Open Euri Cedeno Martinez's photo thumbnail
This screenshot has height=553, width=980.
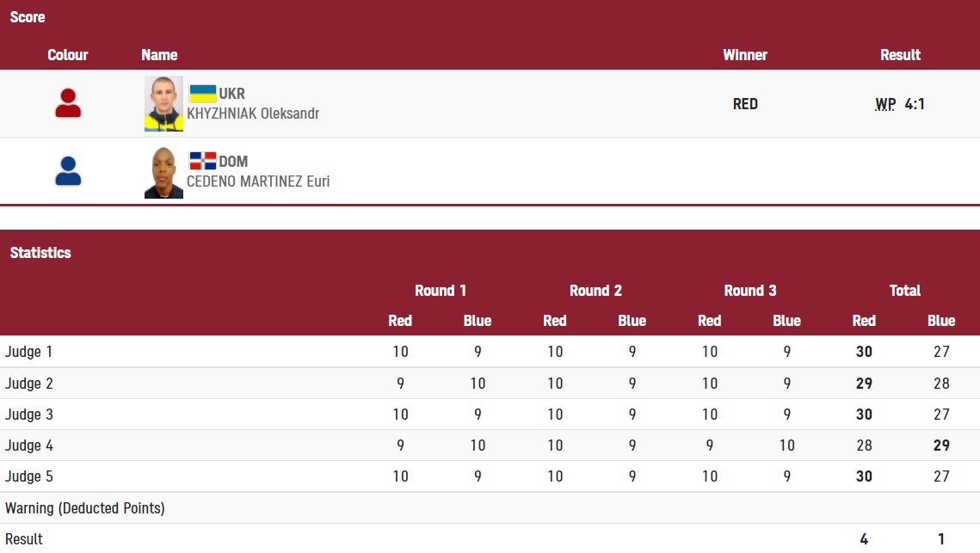tap(163, 173)
